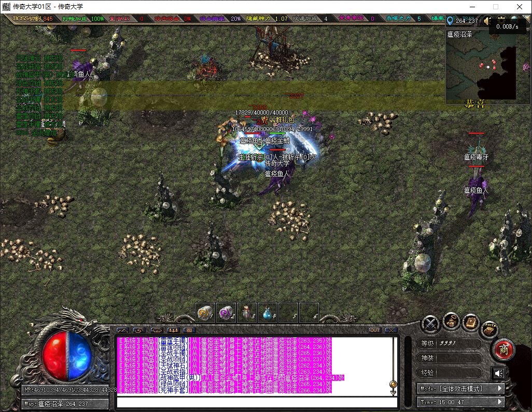
Task: Click the 吸血概率 20% stat
Action: point(220,18)
